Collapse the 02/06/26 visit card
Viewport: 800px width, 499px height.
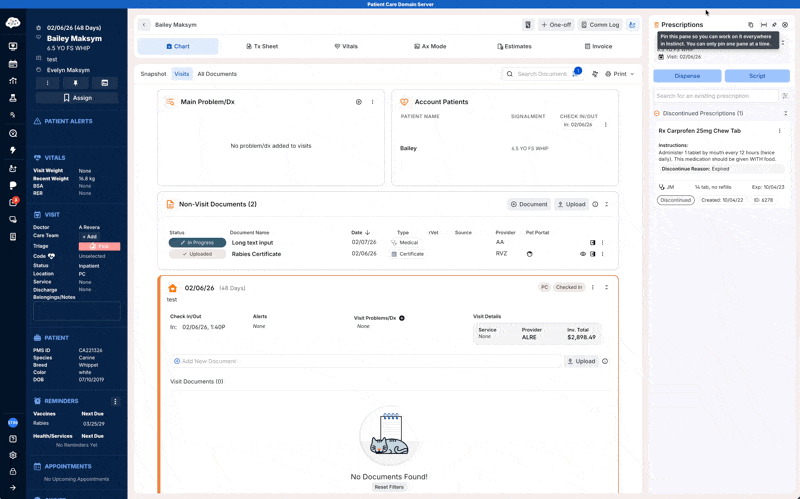pyautogui.click(x=606, y=288)
